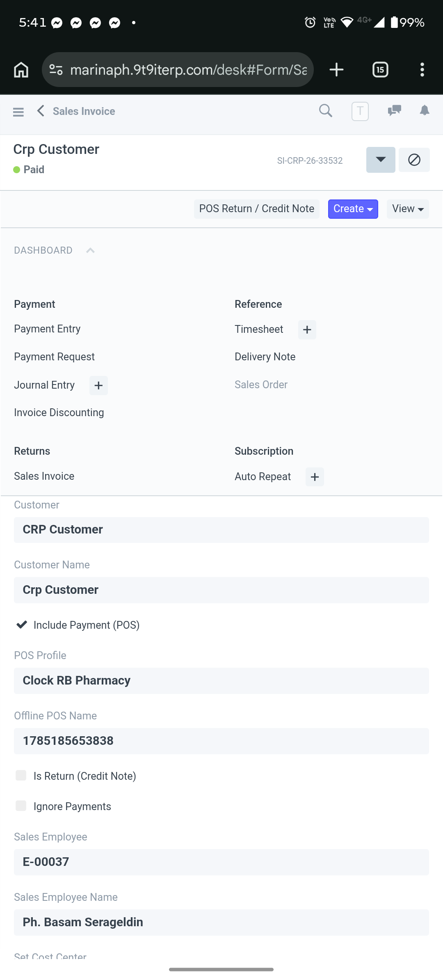
Task: Open the hamburger sidebar menu
Action: point(18,112)
